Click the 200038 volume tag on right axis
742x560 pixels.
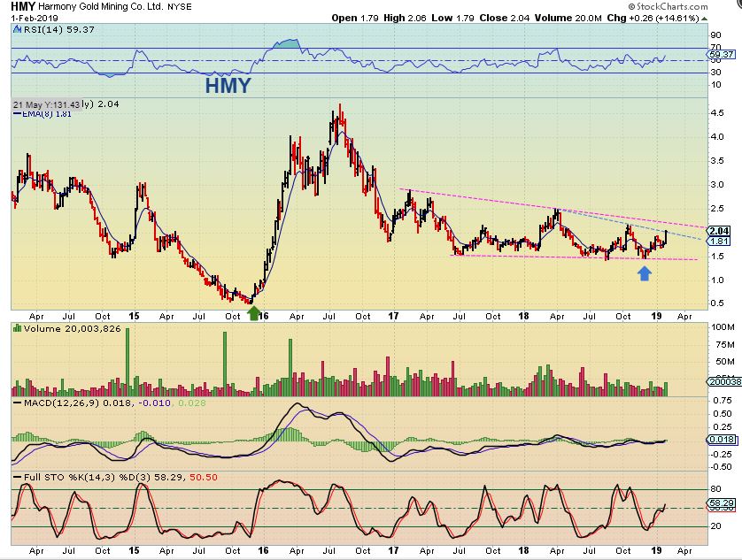coord(724,381)
